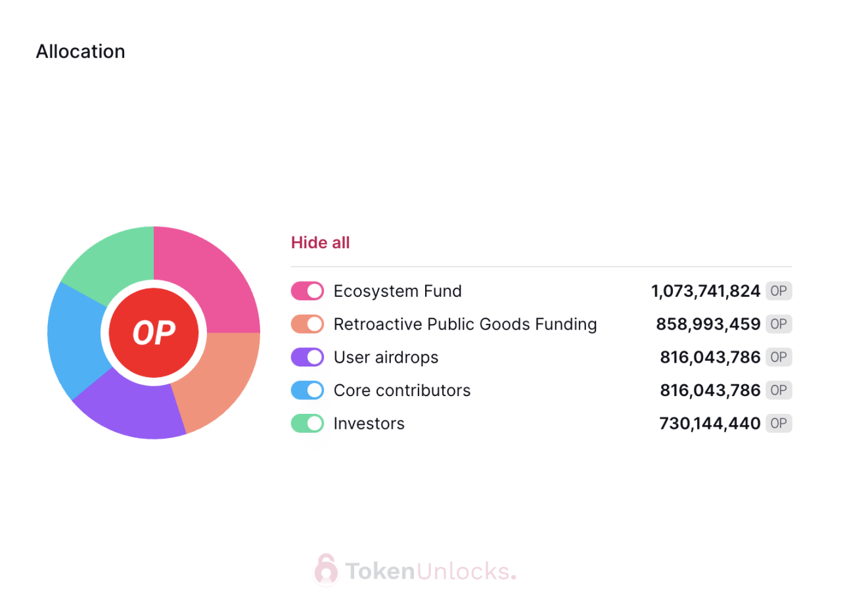Screen dimensions: 868x603
Task: Toggle Retroactive Public Goods Funding switch
Action: (308, 324)
